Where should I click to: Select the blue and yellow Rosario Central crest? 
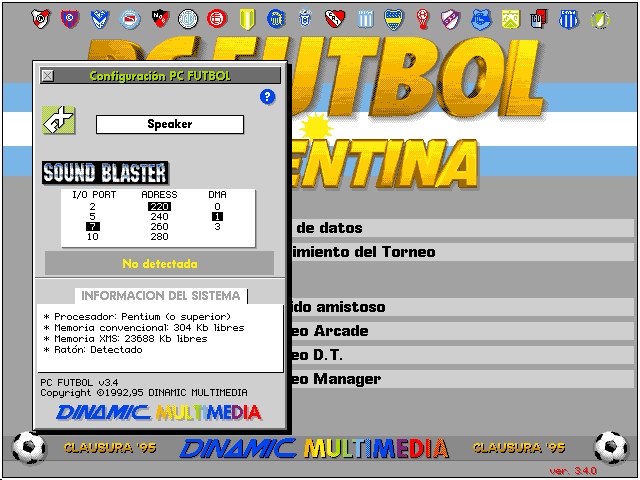[x=276, y=19]
